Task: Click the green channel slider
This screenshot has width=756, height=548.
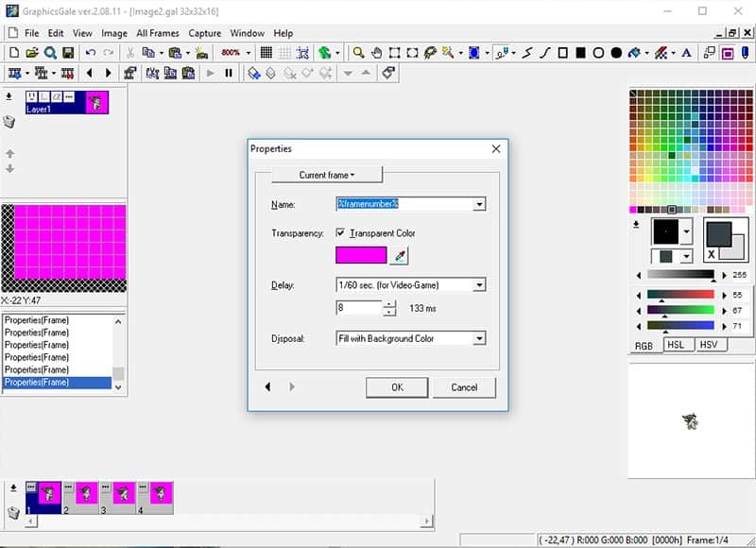Action: point(680,311)
